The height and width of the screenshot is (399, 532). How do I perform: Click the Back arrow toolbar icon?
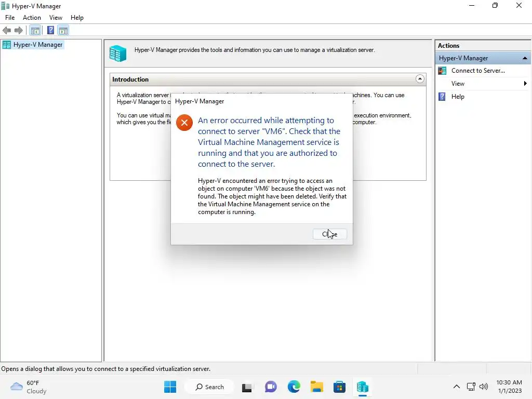[x=7, y=31]
